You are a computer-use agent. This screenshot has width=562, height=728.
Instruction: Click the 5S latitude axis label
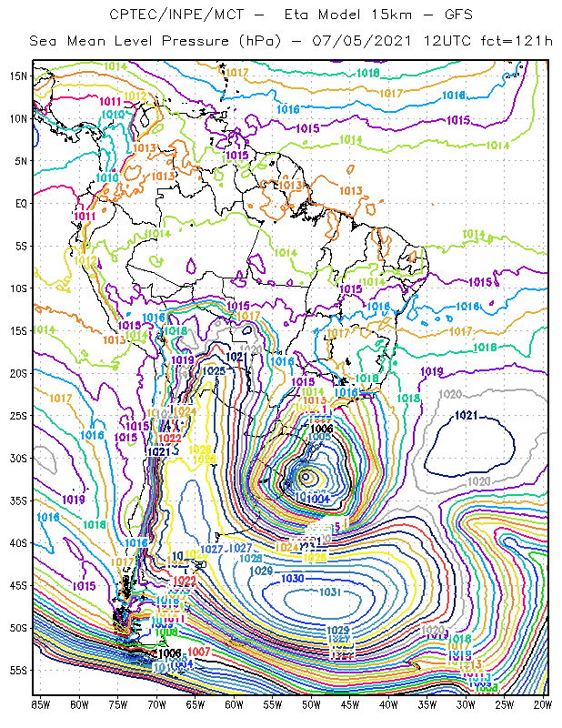point(21,246)
